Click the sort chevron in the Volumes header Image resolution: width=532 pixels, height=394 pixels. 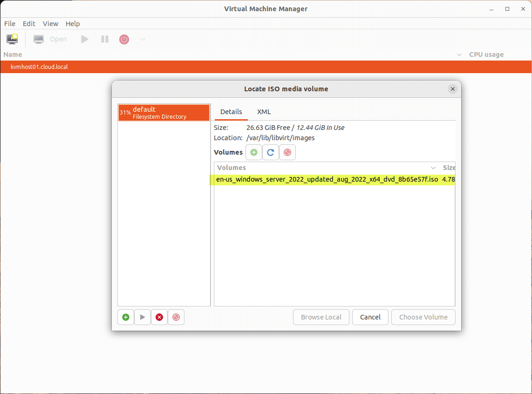tap(433, 168)
